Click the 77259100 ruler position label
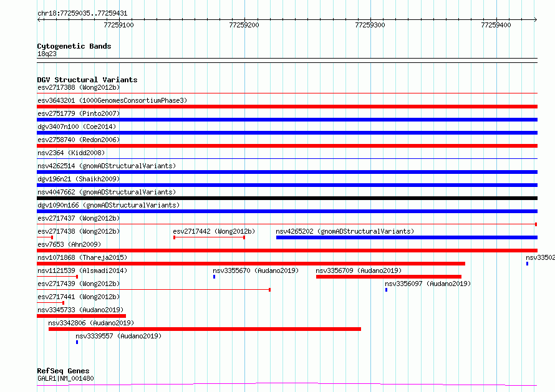 click(118, 25)
